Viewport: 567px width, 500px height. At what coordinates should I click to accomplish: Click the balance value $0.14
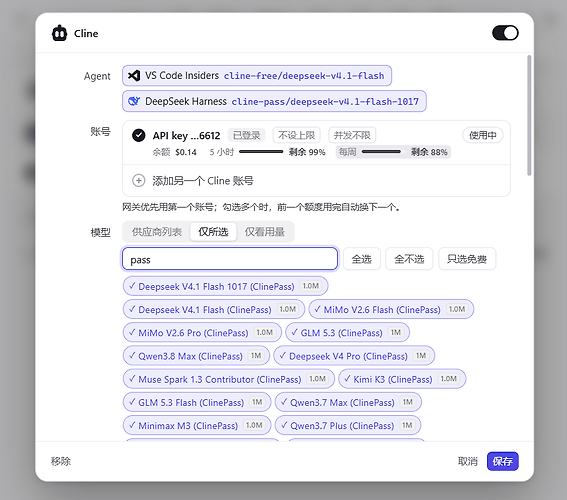[x=186, y=152]
